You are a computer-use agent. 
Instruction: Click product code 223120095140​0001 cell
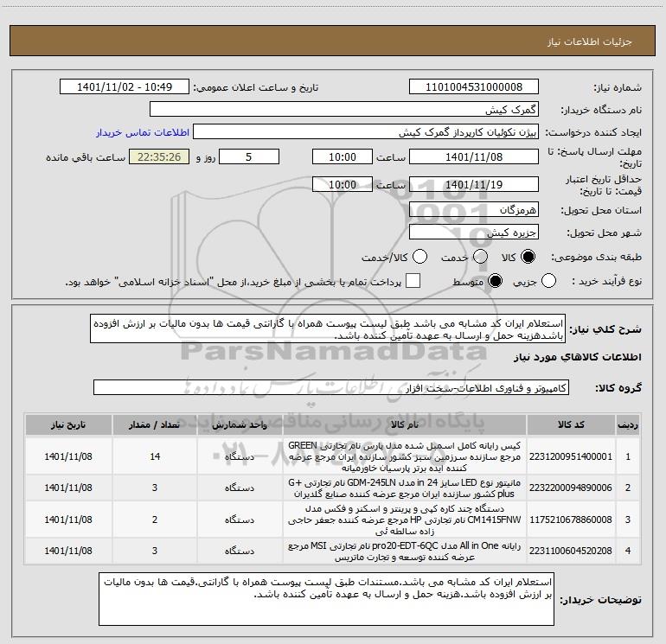(x=571, y=456)
